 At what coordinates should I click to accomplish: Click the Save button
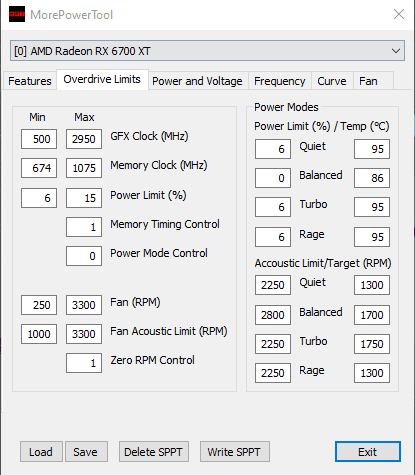[x=86, y=452]
